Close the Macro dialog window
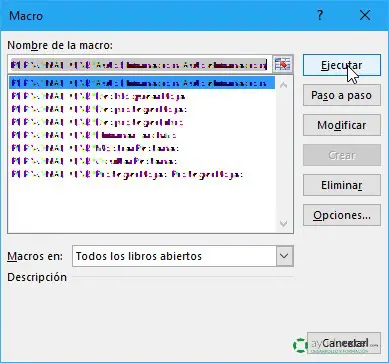389x363 pixels. click(365, 15)
